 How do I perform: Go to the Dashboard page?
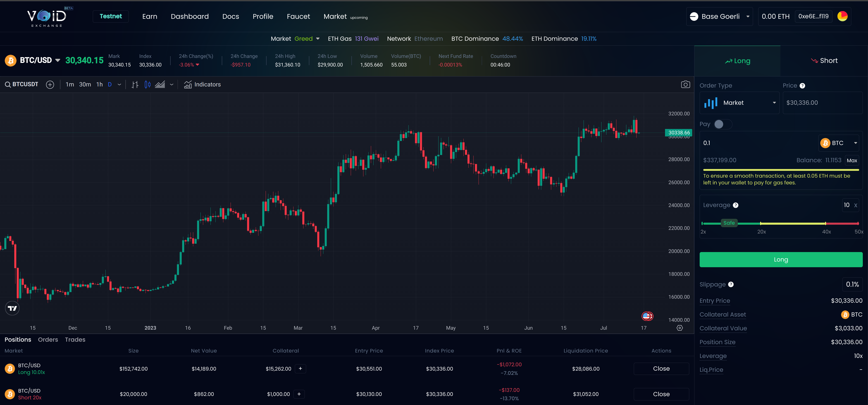[x=190, y=17]
